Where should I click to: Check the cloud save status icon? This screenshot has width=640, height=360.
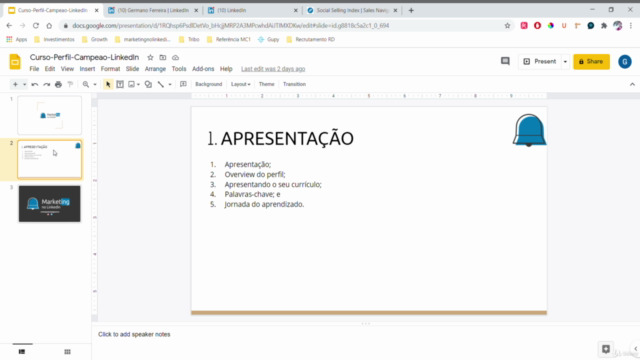point(175,58)
